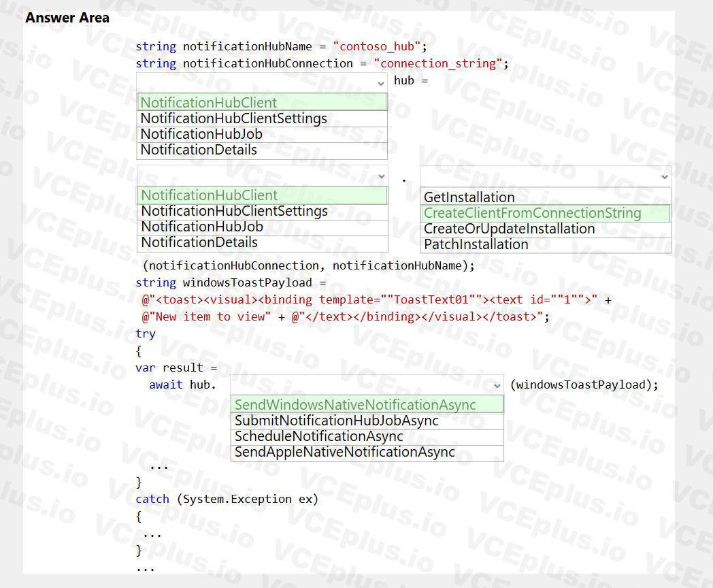The height and width of the screenshot is (588, 713).
Task: Click the 'try' keyword
Action: tap(146, 333)
